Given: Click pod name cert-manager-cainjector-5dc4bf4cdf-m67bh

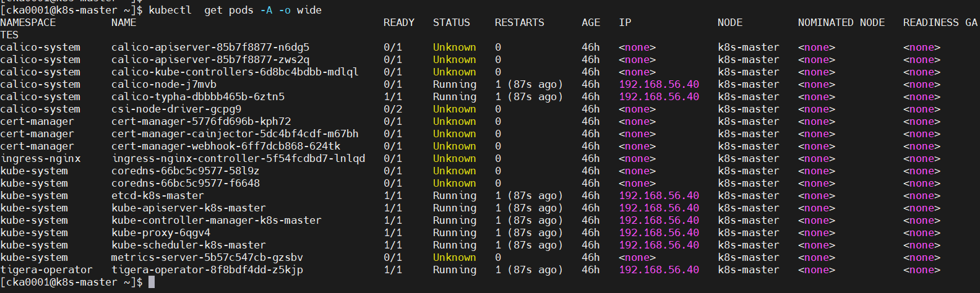Looking at the screenshot, I should (x=235, y=134).
